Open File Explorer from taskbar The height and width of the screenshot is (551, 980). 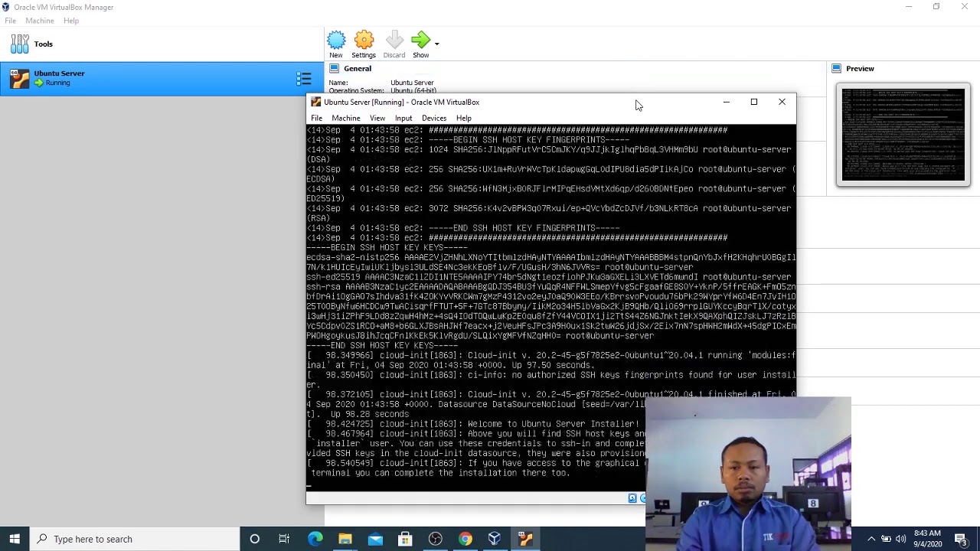click(x=345, y=539)
